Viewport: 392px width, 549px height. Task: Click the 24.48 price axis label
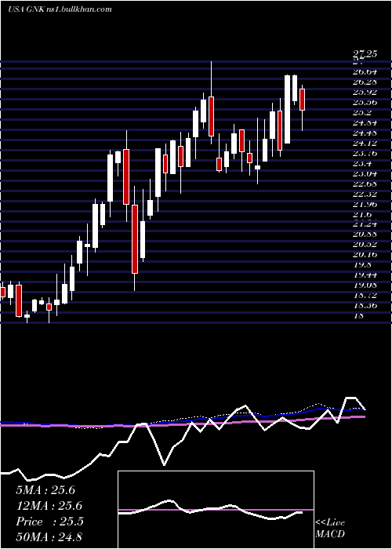tap(365, 133)
